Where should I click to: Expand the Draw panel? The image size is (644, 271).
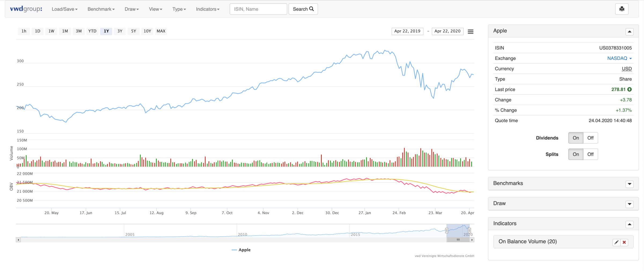630,204
